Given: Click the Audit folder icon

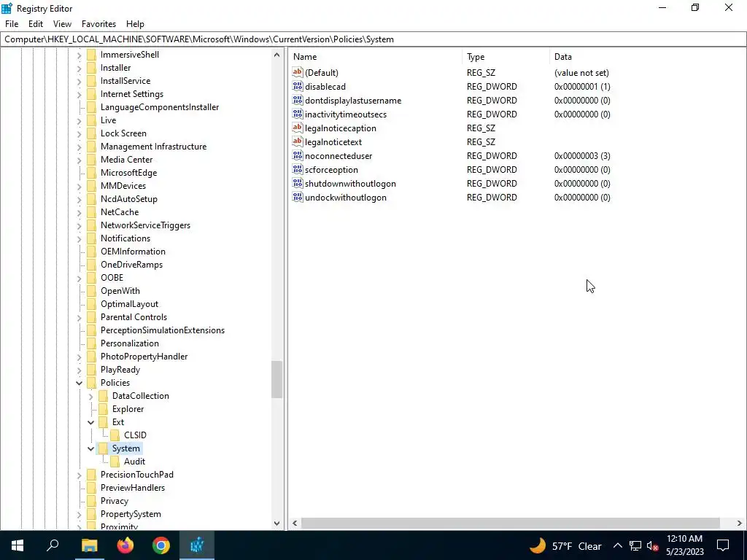Looking at the screenshot, I should click(x=115, y=461).
